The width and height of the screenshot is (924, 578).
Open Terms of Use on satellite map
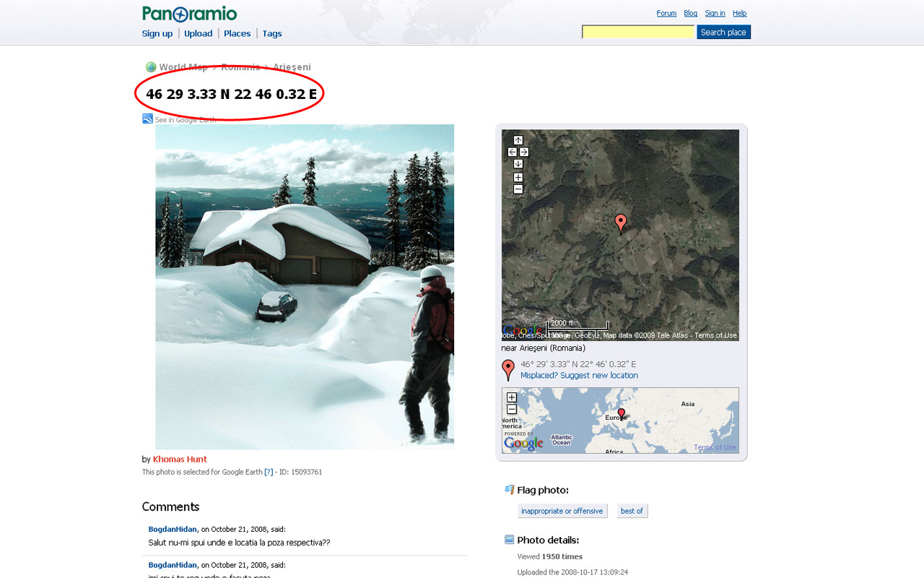[715, 335]
